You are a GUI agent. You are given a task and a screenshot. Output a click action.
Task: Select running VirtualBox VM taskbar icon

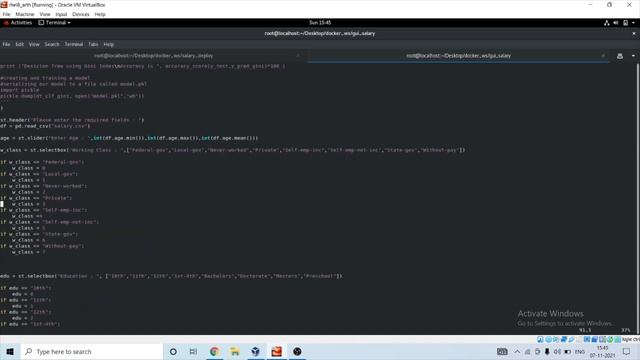tap(276, 351)
